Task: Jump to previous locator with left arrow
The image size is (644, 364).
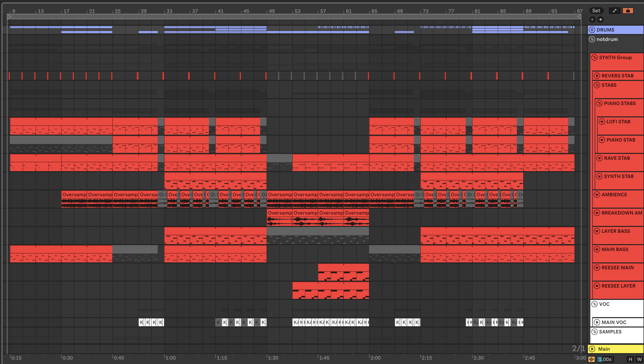Action: tap(592, 19)
